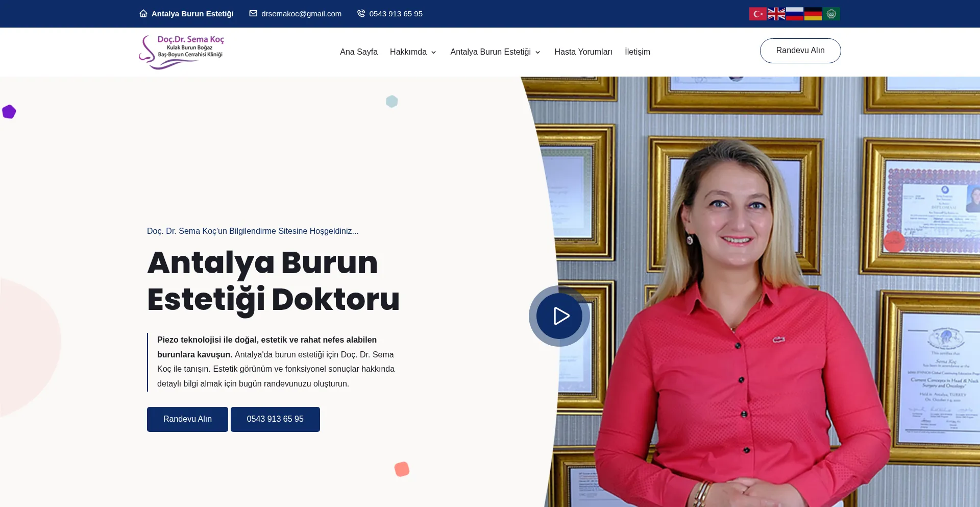This screenshot has width=980, height=507.
Task: Play the intro video with play button
Action: click(x=559, y=316)
